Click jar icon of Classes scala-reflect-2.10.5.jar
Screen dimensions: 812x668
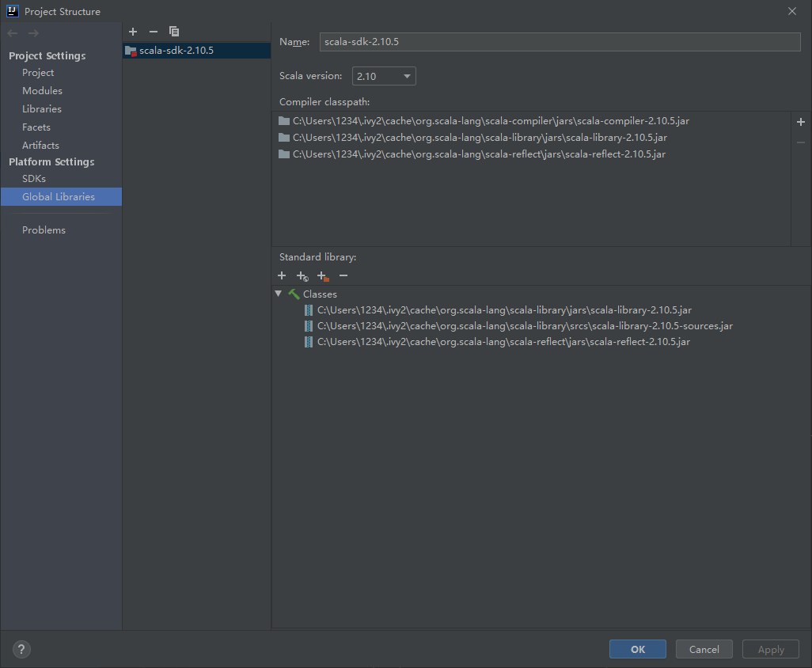[x=308, y=342]
